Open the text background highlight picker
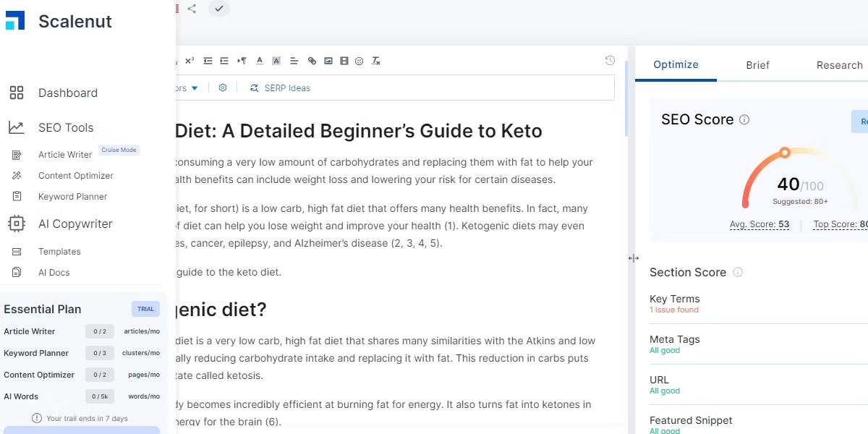 click(276, 61)
